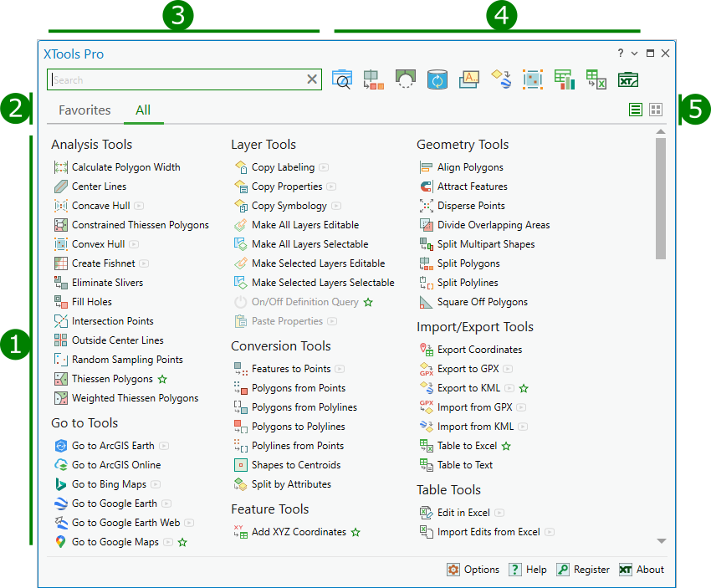The image size is (711, 588).
Task: Open the pane options chevron in title bar
Action: coord(634,54)
